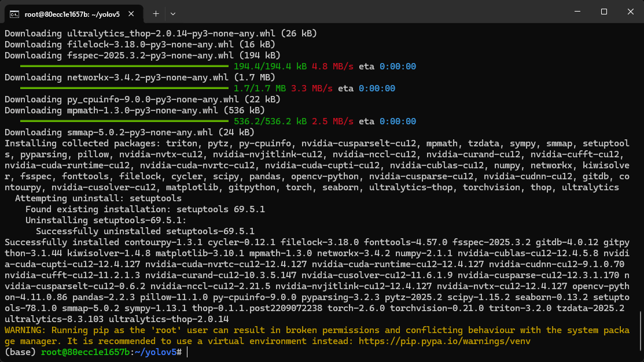
Task: Click the 'Downloading ultralytics_thop-2.0.14' line
Action: click(161, 33)
